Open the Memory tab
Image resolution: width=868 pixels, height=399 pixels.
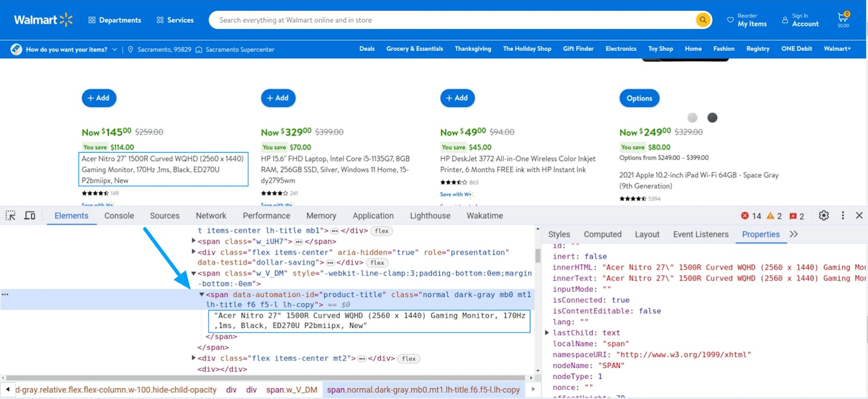pyautogui.click(x=321, y=216)
